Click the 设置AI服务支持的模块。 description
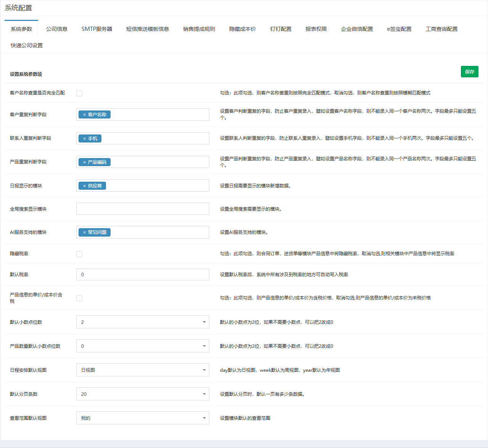This screenshot has width=488, height=448. tap(245, 232)
